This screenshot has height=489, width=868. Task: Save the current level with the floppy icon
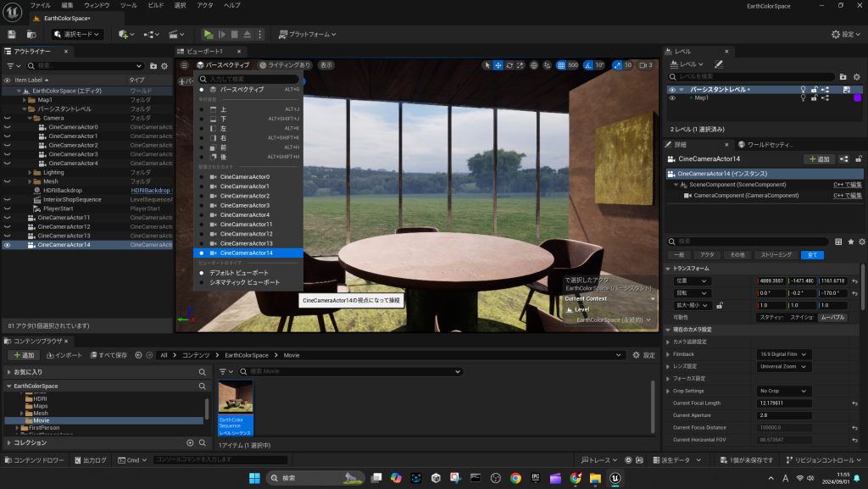(x=12, y=34)
